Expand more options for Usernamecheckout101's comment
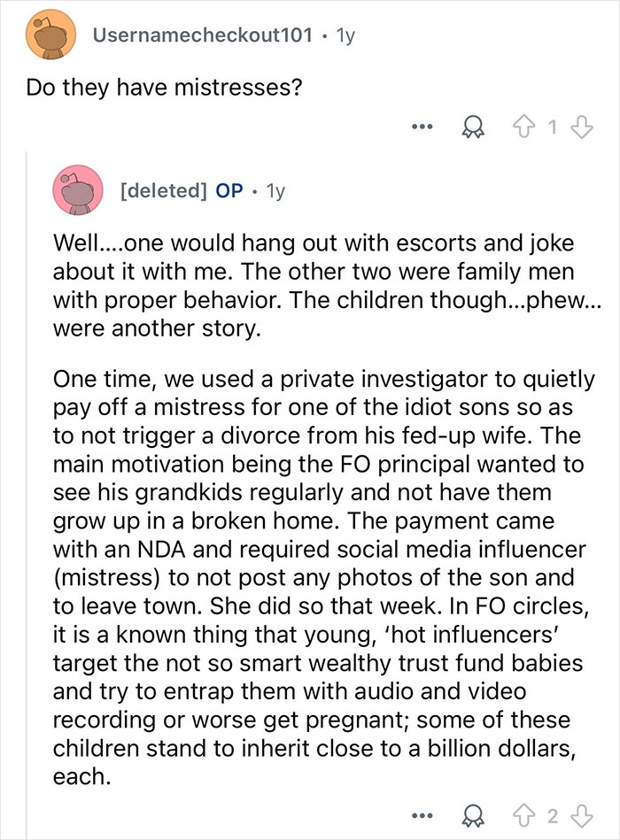 click(423, 126)
